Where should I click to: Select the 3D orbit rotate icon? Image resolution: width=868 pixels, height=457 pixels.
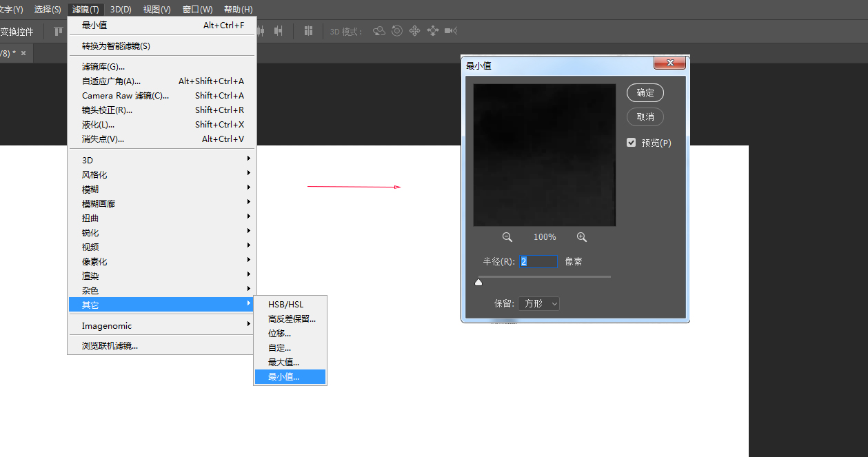[x=379, y=31]
